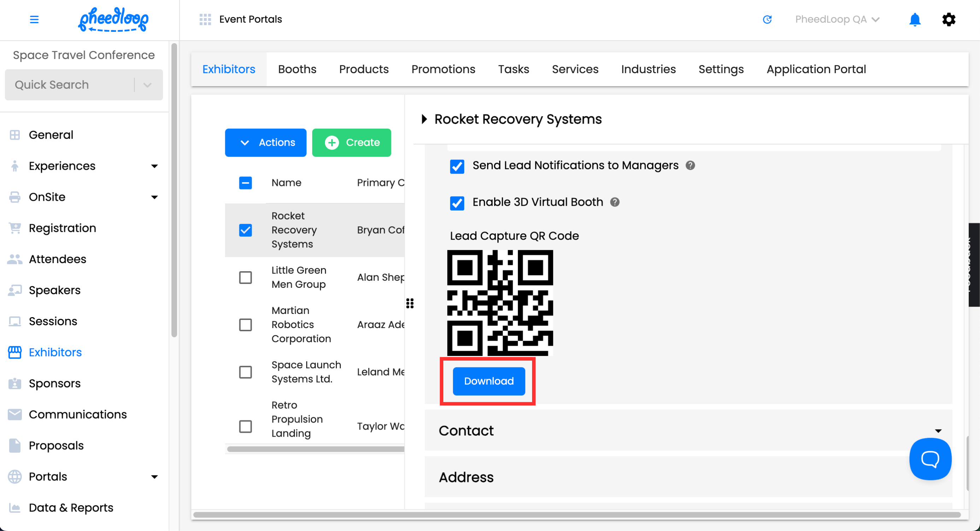This screenshot has height=531, width=980.
Task: Toggle the Rocket Recovery Systems disclosure triangle
Action: pos(424,119)
